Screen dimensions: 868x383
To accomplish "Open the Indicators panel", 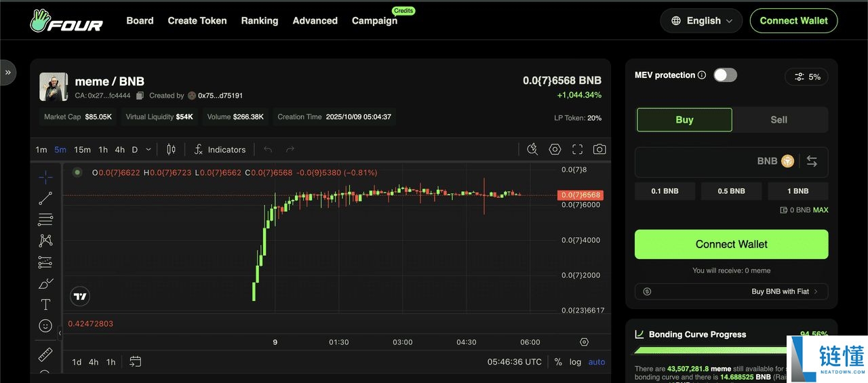I will pyautogui.click(x=220, y=149).
